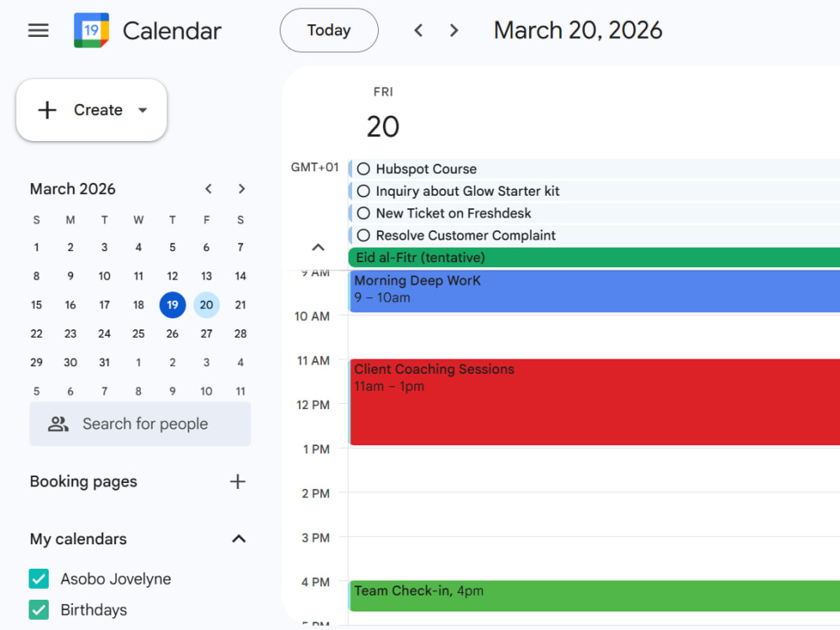This screenshot has height=630, width=840.
Task: Select March 20 in mini calendar
Action: click(x=207, y=305)
